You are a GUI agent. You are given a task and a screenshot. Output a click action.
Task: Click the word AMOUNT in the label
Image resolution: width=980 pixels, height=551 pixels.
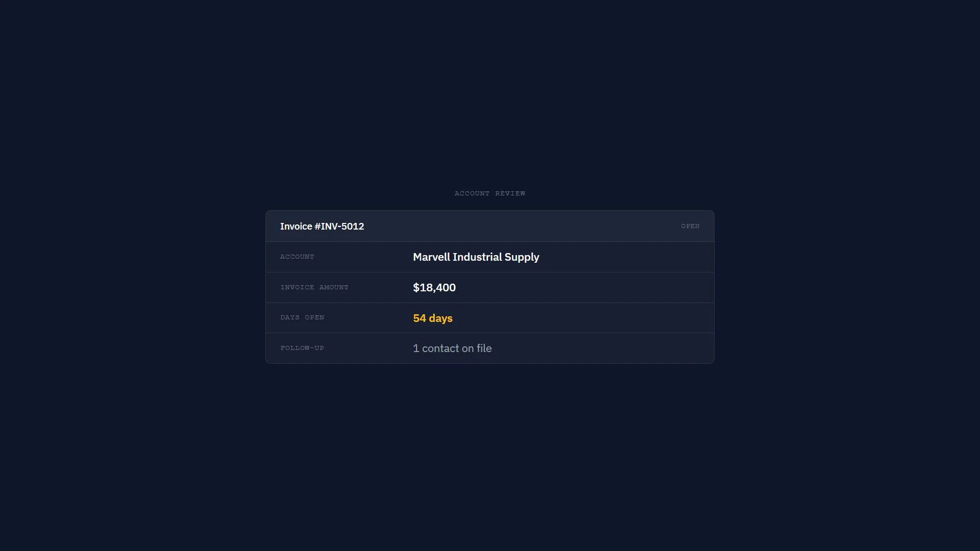point(334,287)
